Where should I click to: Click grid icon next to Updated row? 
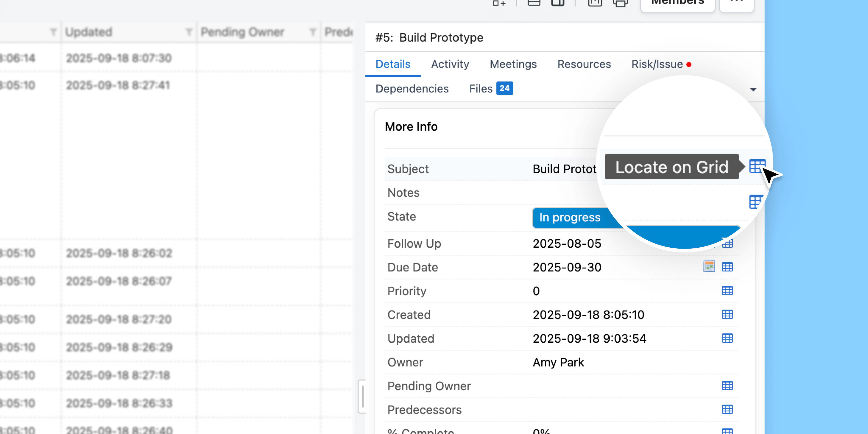pyautogui.click(x=727, y=338)
